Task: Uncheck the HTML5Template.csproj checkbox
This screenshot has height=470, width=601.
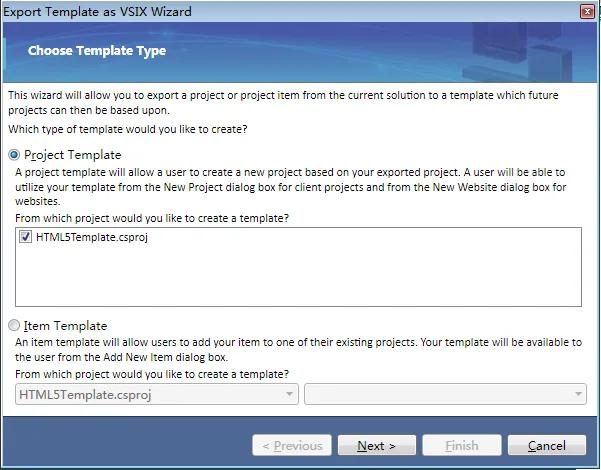Action: click(x=25, y=238)
